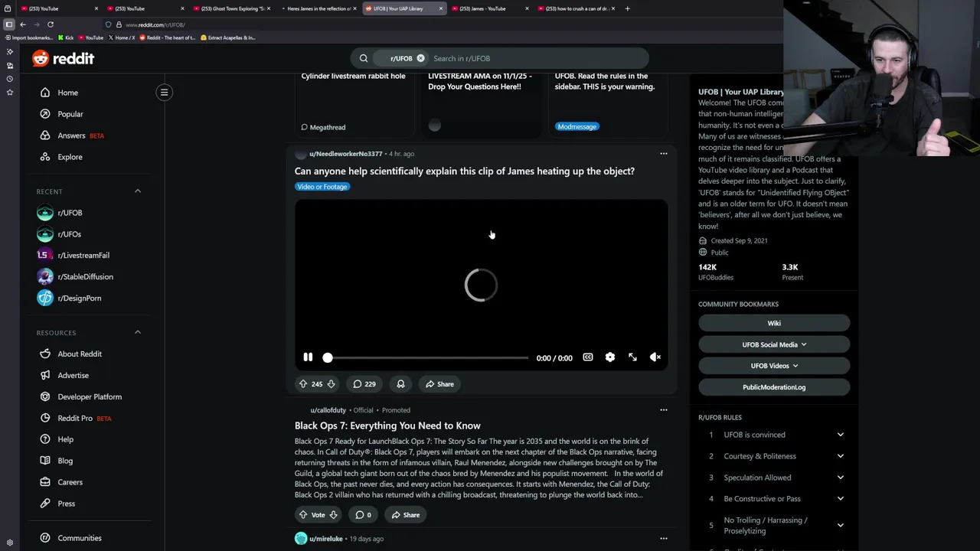Screen dimensions: 980x551
Task: Open u/NeedleworkerNo3377 profile
Action: [345, 154]
